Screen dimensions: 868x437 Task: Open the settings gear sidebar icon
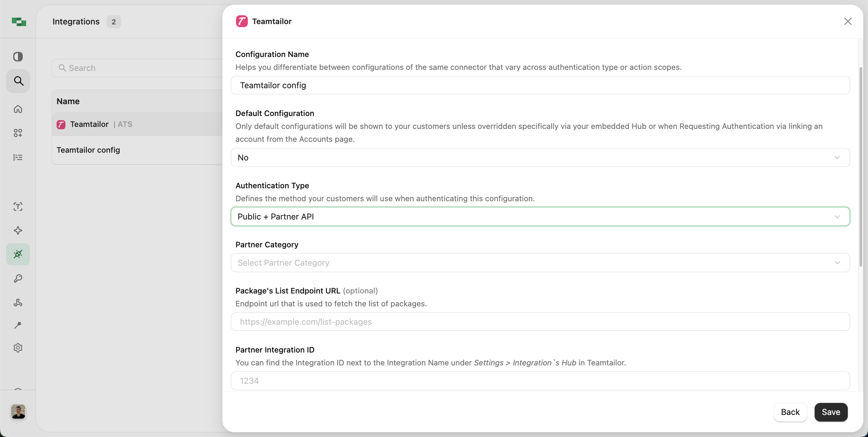pyautogui.click(x=18, y=348)
